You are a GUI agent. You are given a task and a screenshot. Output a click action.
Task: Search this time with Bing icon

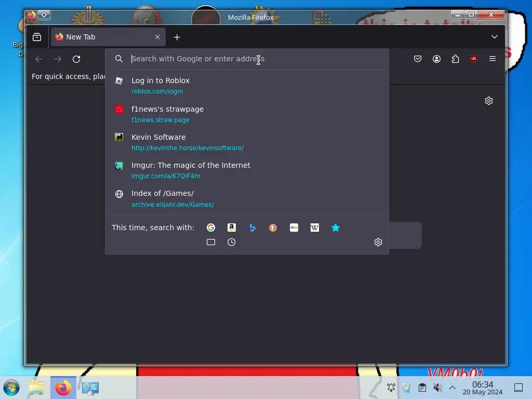(x=252, y=228)
